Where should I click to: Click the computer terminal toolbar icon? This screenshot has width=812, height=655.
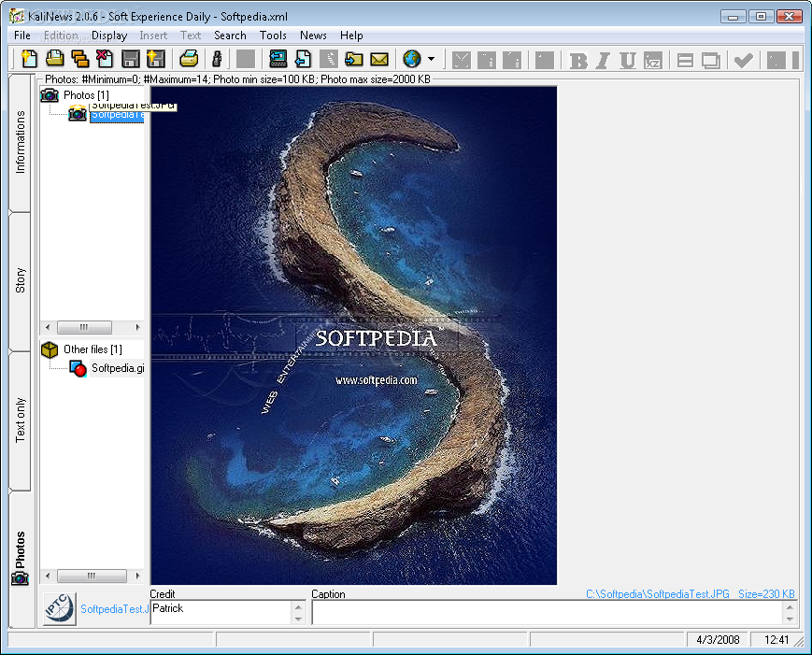tap(278, 60)
